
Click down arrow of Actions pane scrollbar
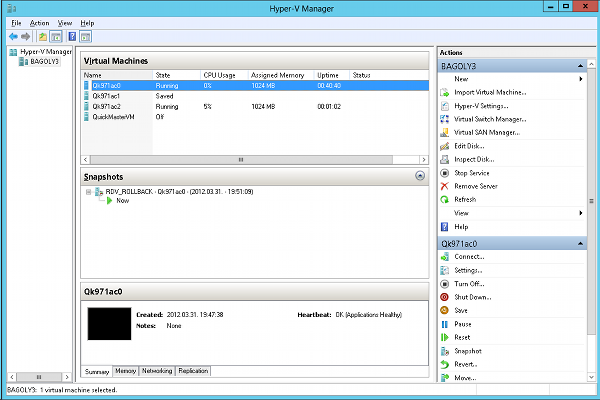click(592, 377)
